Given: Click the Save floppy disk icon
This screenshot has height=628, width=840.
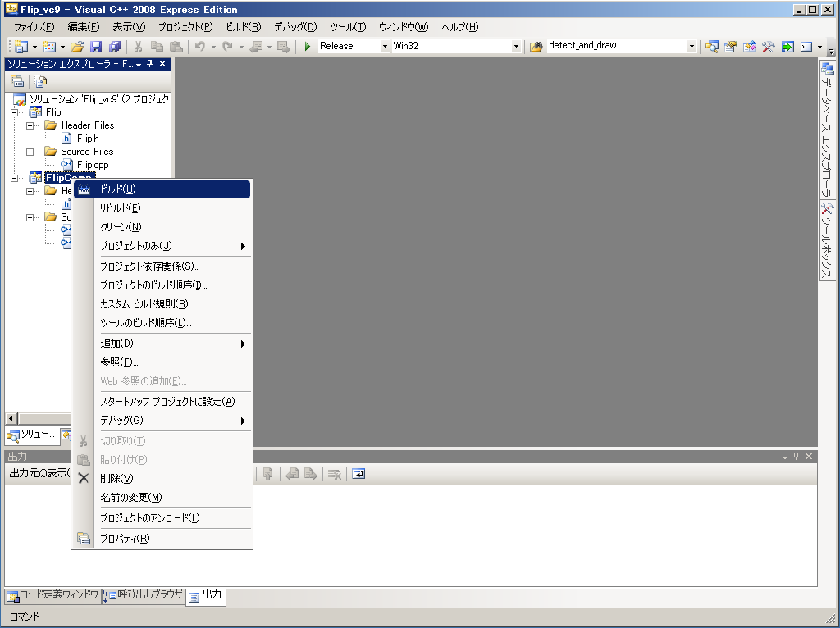Looking at the screenshot, I should [x=96, y=47].
